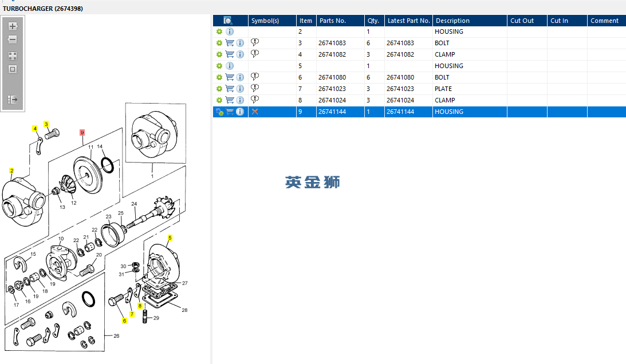The height and width of the screenshot is (364, 626).
Task: Zoom in on the turbocharger diagram
Action: coord(13,26)
